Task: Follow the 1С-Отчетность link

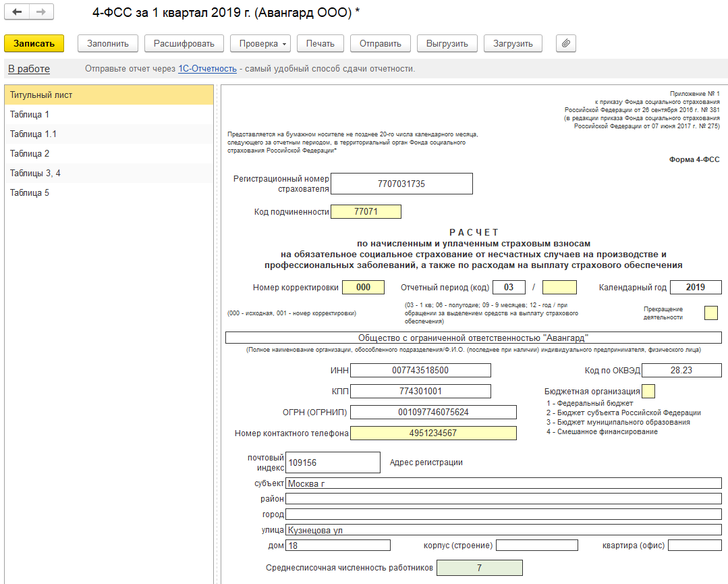Action: click(x=207, y=69)
